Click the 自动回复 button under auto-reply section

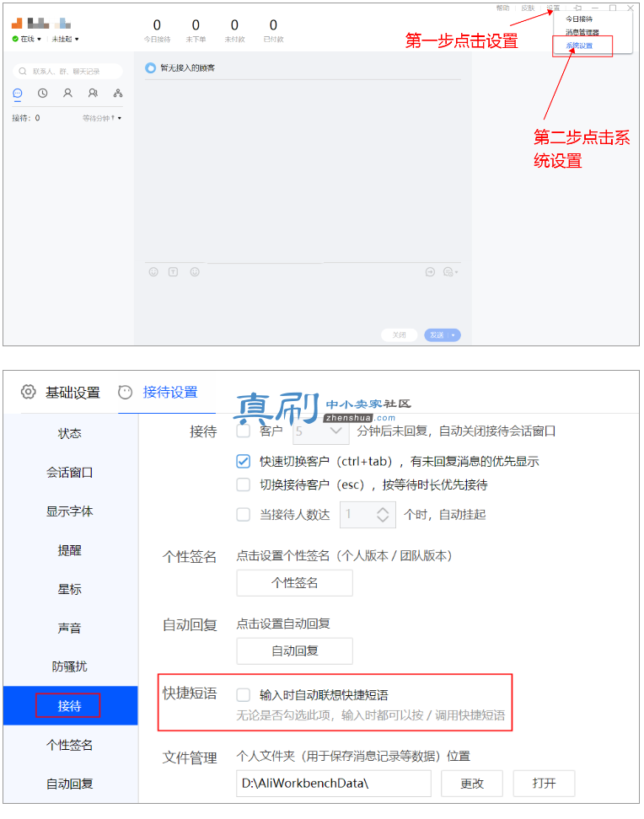[x=295, y=651]
